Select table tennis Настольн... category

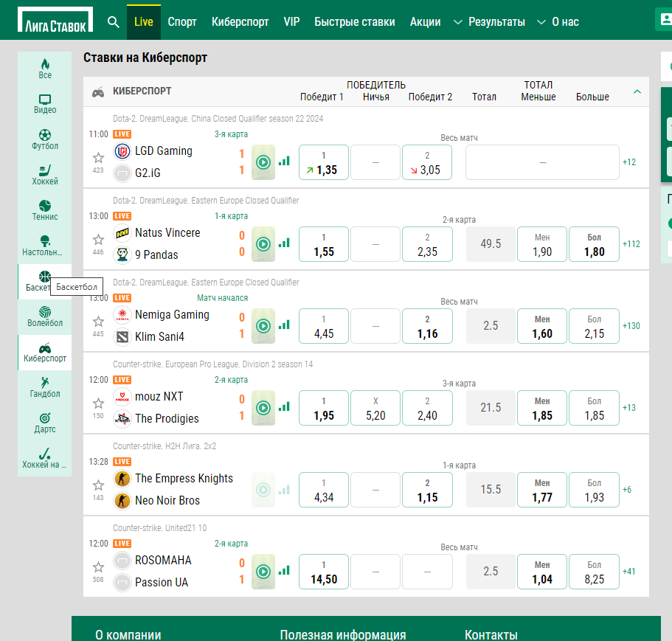(45, 246)
